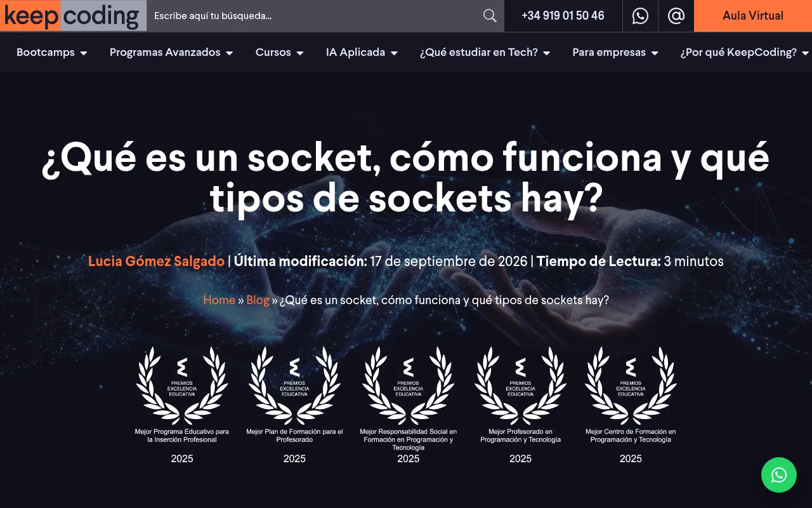Click the 'Tiempo de Lectura:' label
812x508 pixels.
(599, 261)
